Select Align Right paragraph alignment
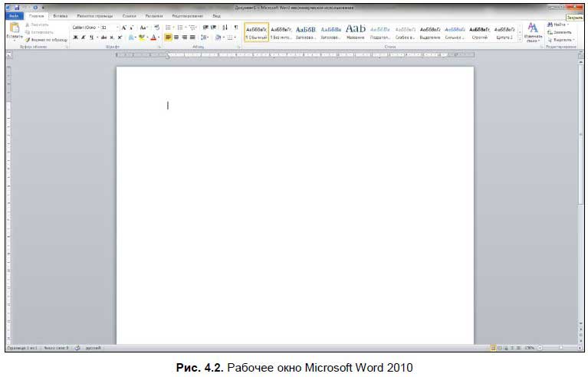 [x=185, y=38]
